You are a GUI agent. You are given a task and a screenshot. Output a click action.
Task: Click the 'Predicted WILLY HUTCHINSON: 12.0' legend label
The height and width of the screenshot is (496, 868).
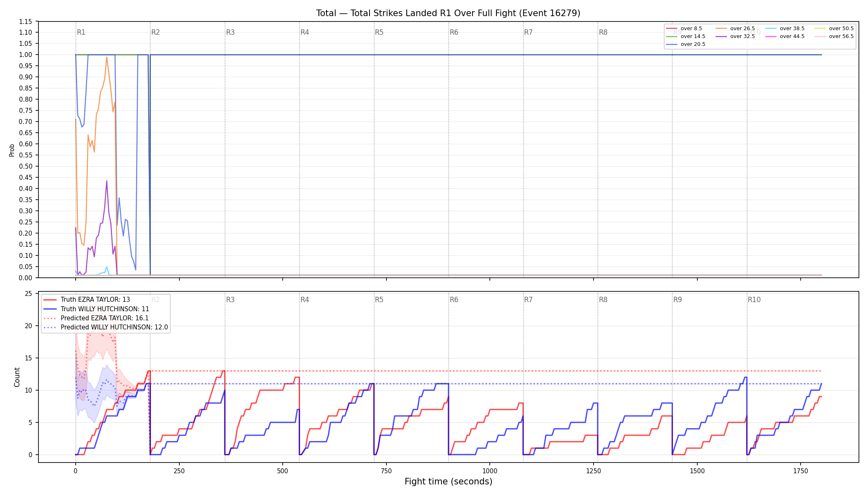coord(114,327)
